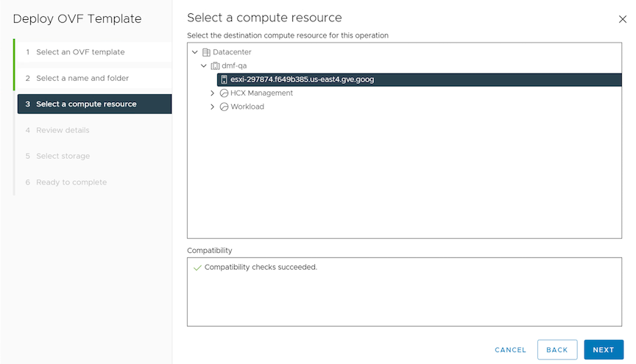The height and width of the screenshot is (364, 636).
Task: Click the NEXT button
Action: pyautogui.click(x=604, y=349)
